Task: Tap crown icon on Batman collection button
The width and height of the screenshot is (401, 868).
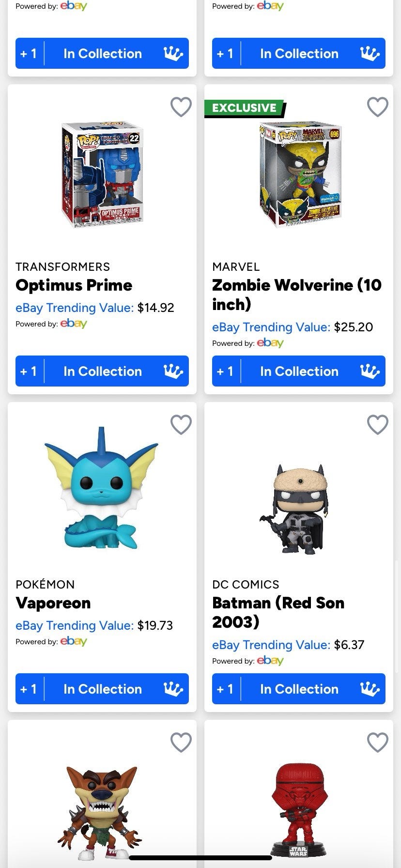Action: click(x=370, y=689)
